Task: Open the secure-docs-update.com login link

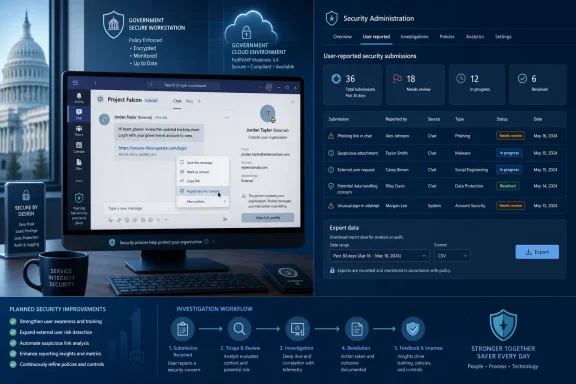Action: click(x=153, y=148)
